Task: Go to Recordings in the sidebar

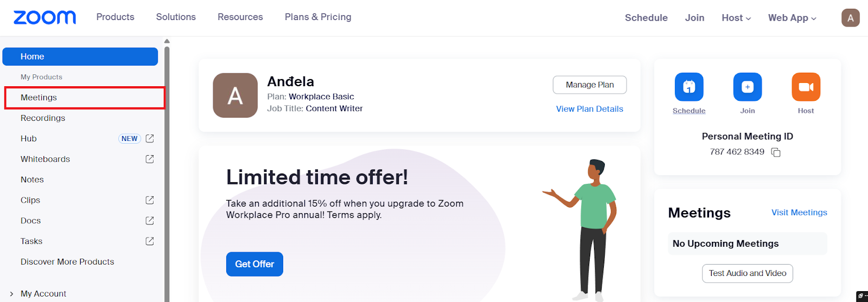Action: [x=43, y=118]
